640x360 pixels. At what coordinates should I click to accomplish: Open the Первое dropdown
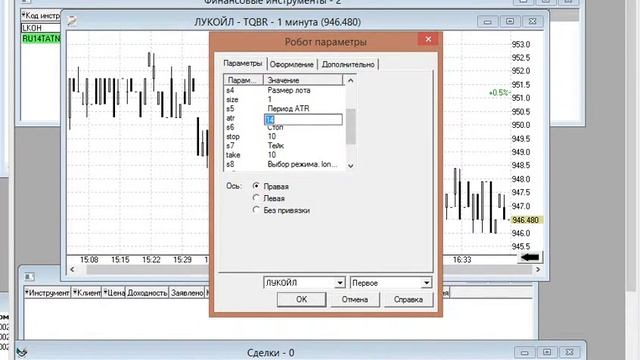[426, 282]
